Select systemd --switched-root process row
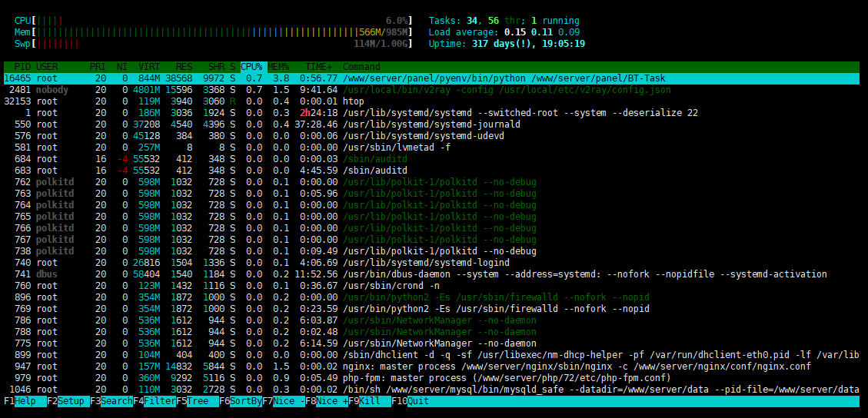Viewport: 868px width, 418px height. (432, 113)
